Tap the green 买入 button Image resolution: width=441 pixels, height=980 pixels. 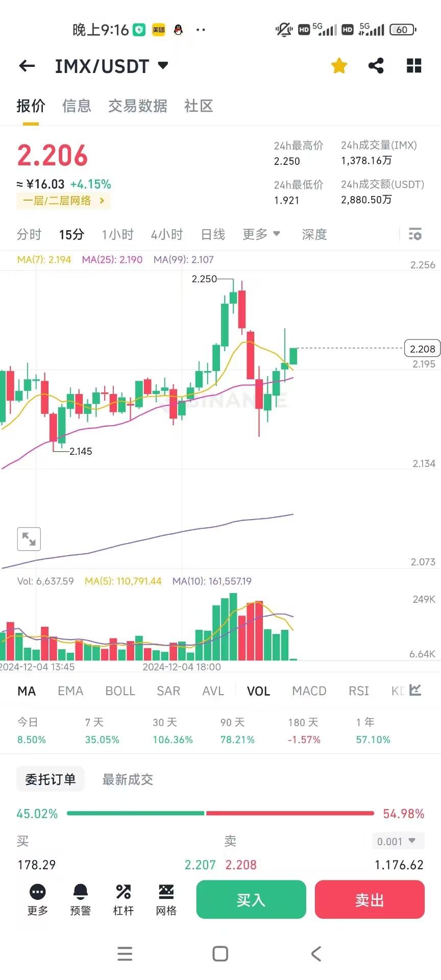tap(251, 899)
